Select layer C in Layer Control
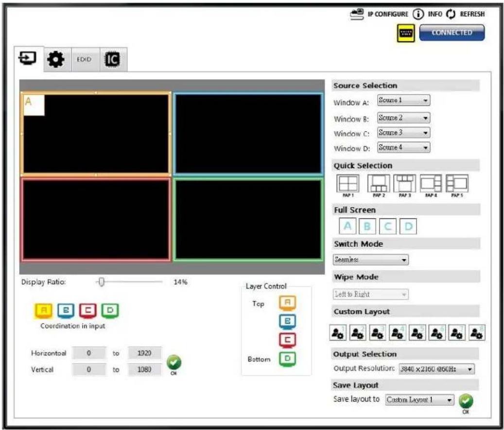The height and width of the screenshot is (430, 504). tap(287, 340)
